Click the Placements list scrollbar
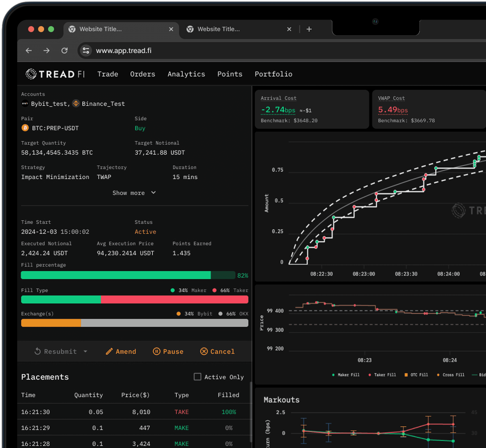This screenshot has width=486, height=448. (x=251, y=412)
